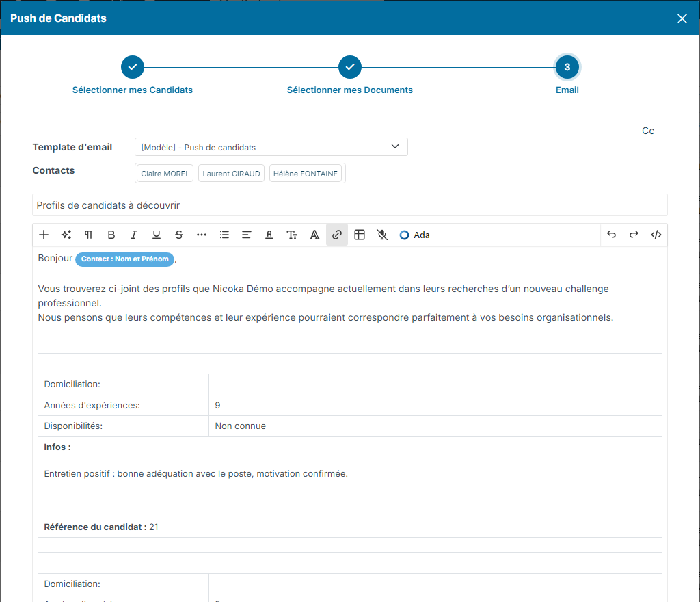Open text alignment options

(x=246, y=235)
